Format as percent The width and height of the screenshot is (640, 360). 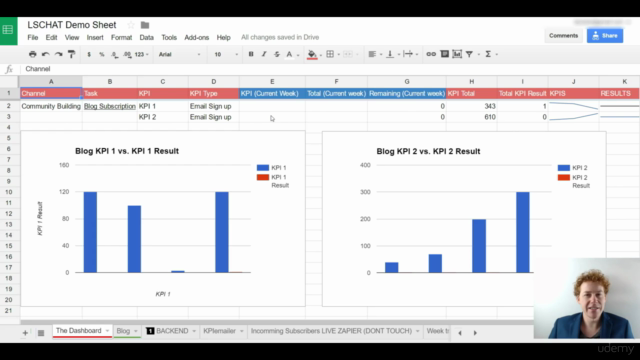(102, 54)
